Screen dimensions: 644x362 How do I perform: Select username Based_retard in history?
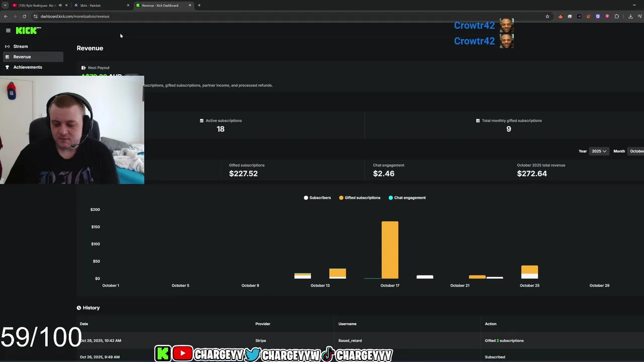[350, 341]
